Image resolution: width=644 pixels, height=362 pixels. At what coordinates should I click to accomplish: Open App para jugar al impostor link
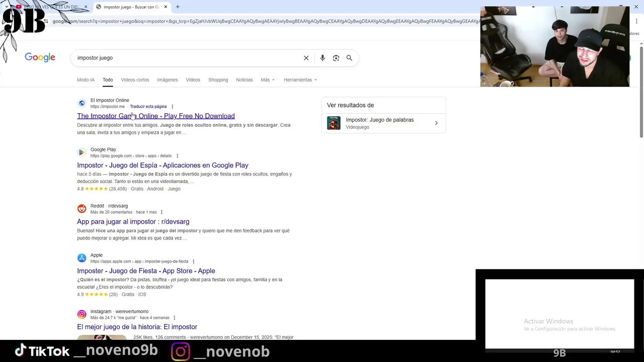[133, 222]
